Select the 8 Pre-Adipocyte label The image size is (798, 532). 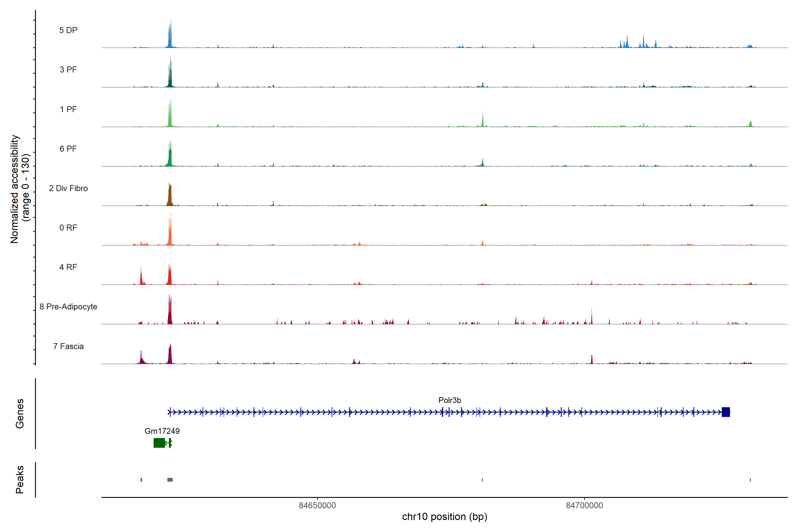click(68, 307)
